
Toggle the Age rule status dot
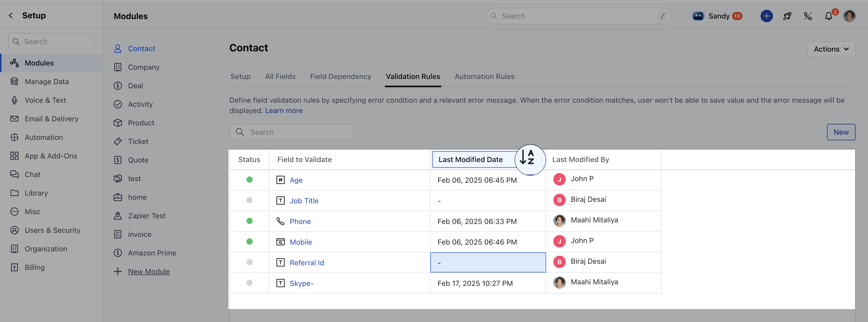click(x=249, y=180)
